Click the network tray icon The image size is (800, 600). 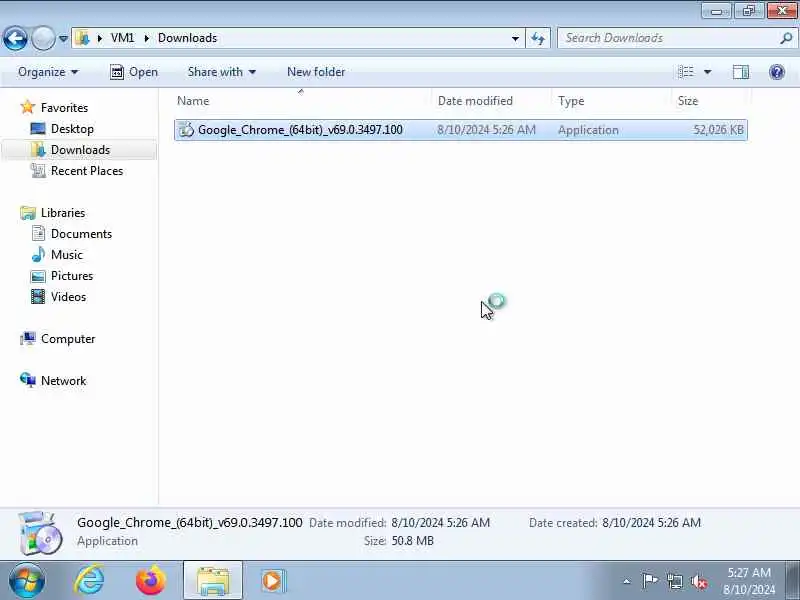[674, 581]
